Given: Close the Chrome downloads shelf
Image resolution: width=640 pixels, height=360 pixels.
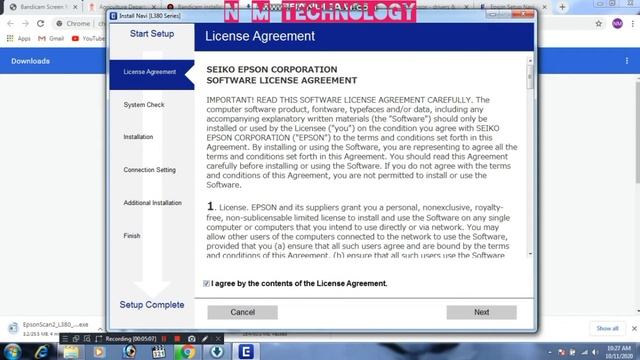Looking at the screenshot, I should click(x=634, y=329).
